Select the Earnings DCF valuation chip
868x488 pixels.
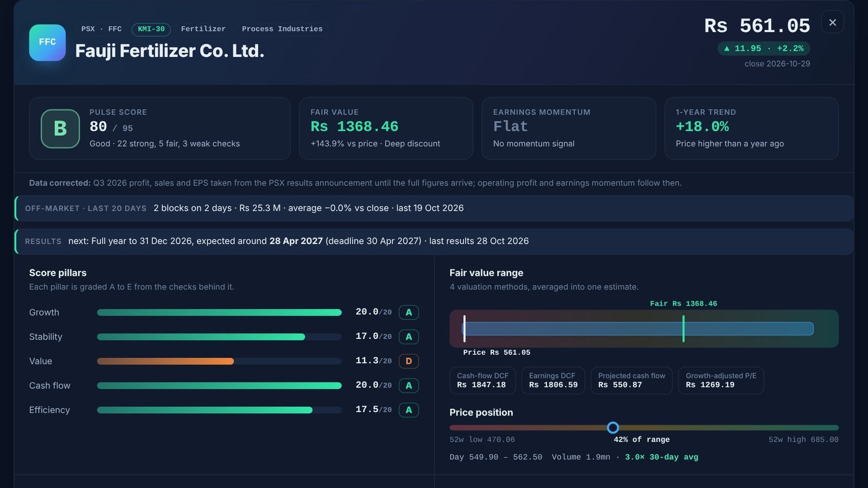pos(553,380)
